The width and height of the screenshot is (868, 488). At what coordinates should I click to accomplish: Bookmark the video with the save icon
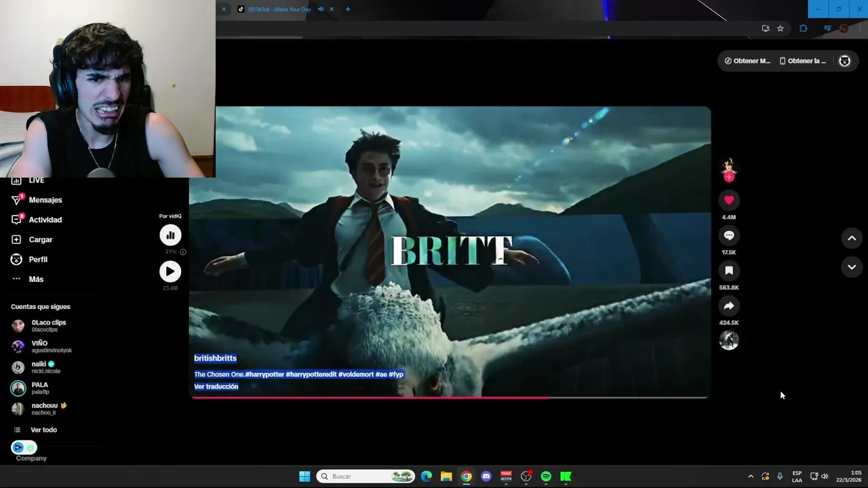point(729,270)
